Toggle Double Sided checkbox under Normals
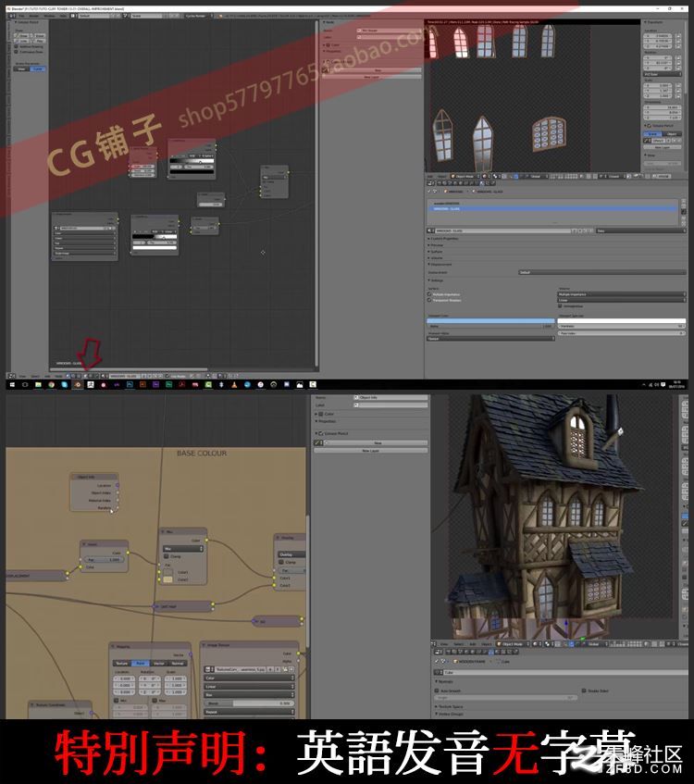Image resolution: width=694 pixels, height=784 pixels. pos(584,691)
